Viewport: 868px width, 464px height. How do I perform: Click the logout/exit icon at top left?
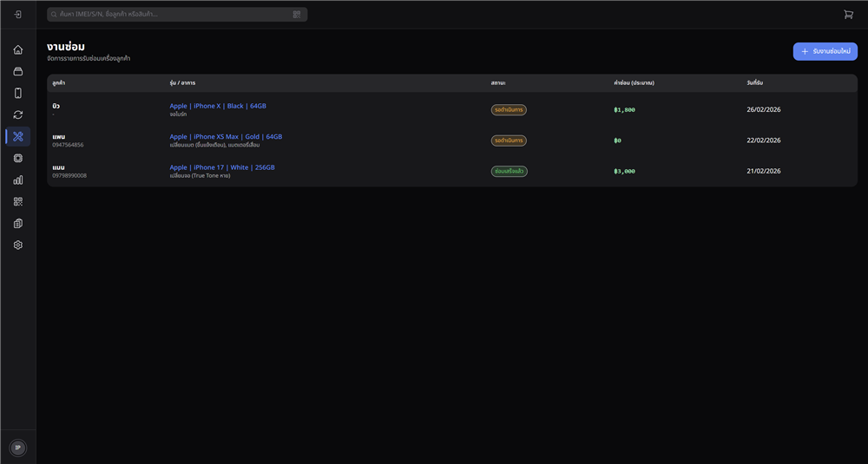coord(17,15)
